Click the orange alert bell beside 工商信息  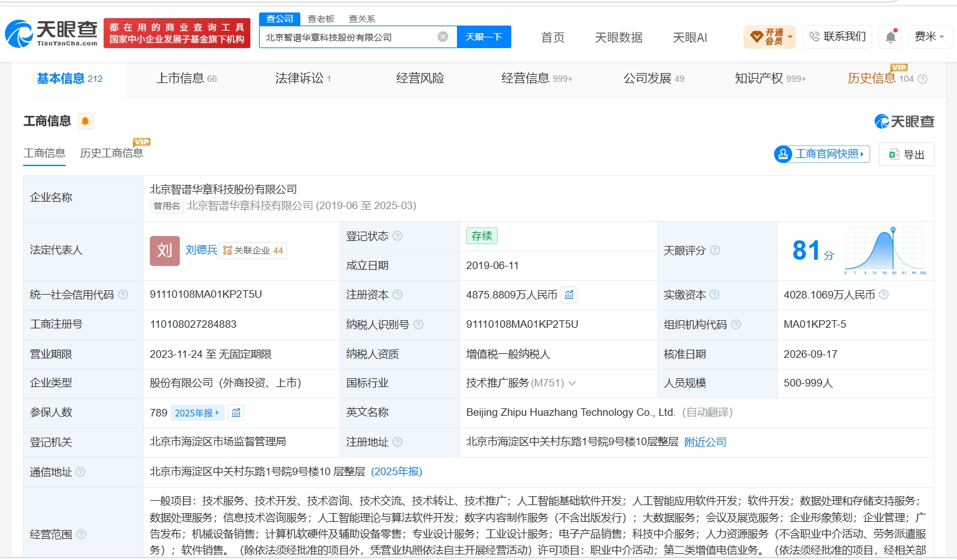pos(86,121)
